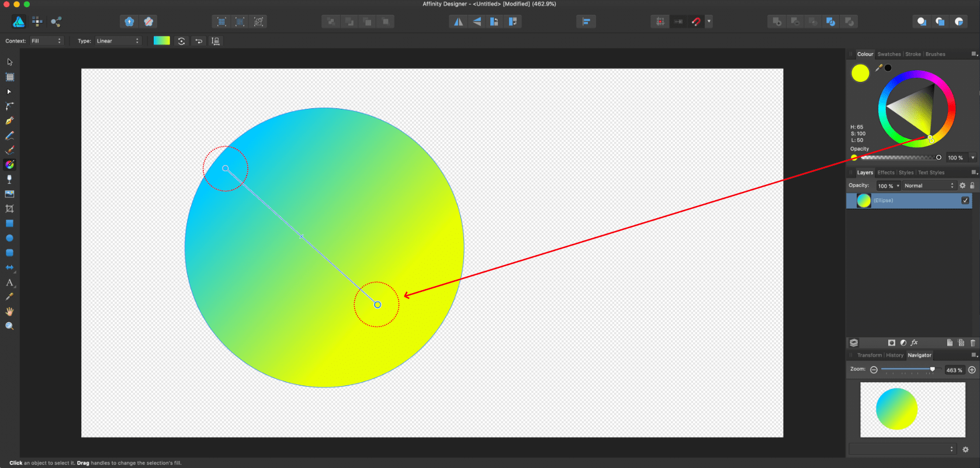Toggle the layer lock icon
Screen dimensions: 980x468
coord(972,185)
